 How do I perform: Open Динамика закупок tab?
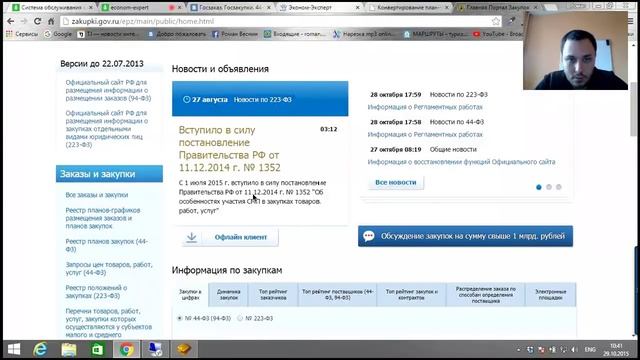pos(229,295)
